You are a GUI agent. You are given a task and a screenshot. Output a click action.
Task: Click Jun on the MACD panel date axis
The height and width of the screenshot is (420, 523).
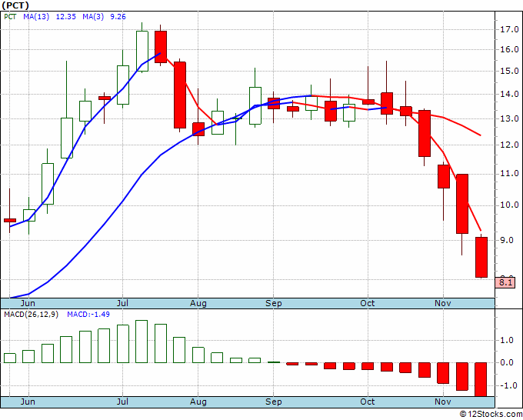coord(28,402)
